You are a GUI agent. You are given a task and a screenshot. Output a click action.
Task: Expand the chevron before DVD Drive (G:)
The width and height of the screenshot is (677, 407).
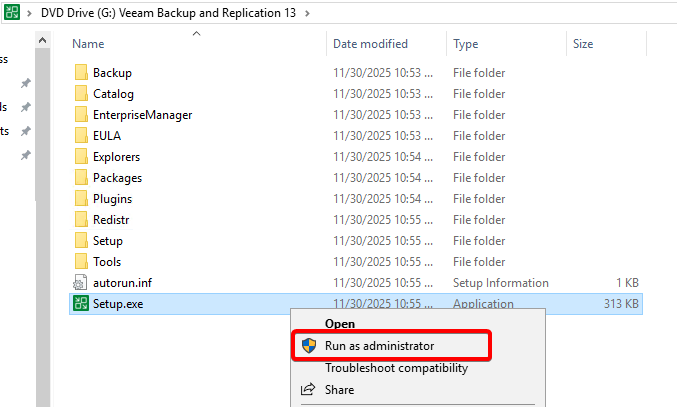(31, 13)
